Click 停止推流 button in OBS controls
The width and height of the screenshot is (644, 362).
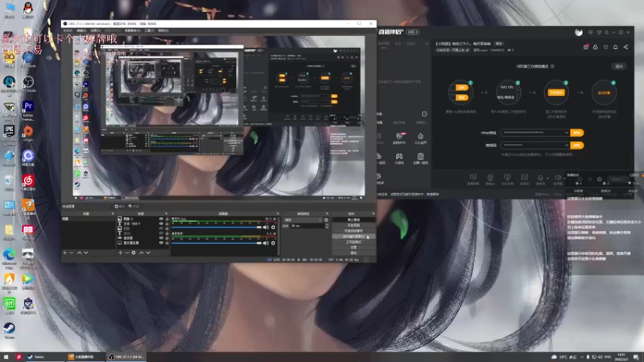pyautogui.click(x=353, y=220)
